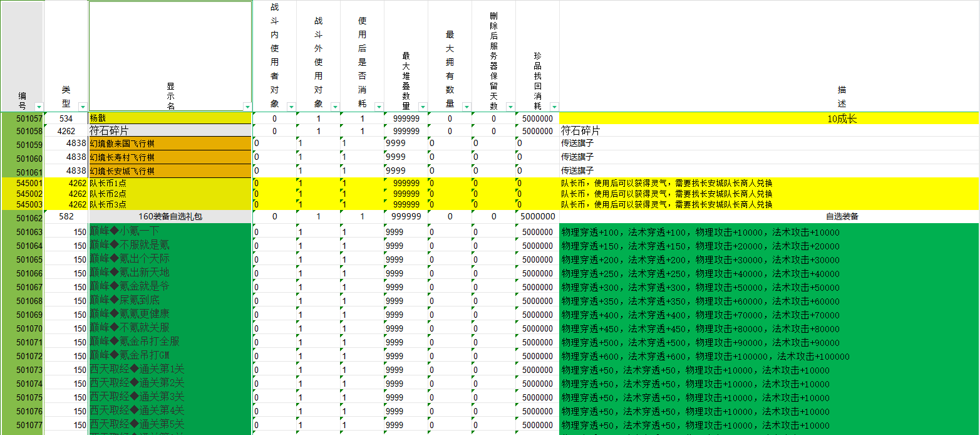The height and width of the screenshot is (435, 980).
Task: Open filter for 战斗外使用对象 column
Action: (x=335, y=107)
